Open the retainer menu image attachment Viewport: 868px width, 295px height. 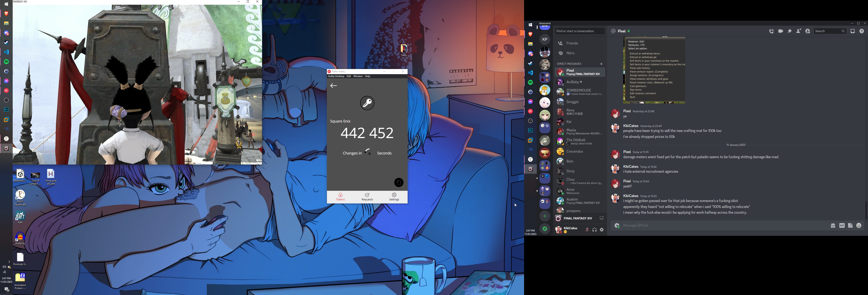coord(654,70)
